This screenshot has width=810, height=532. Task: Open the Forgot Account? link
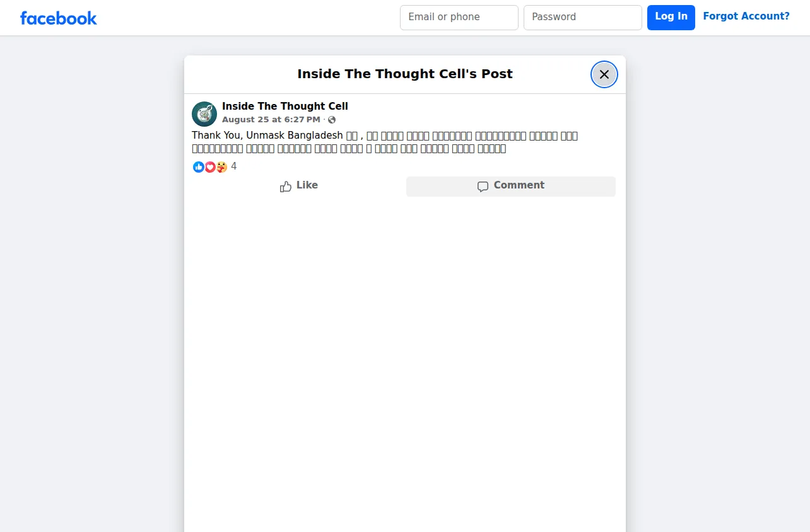(746, 16)
